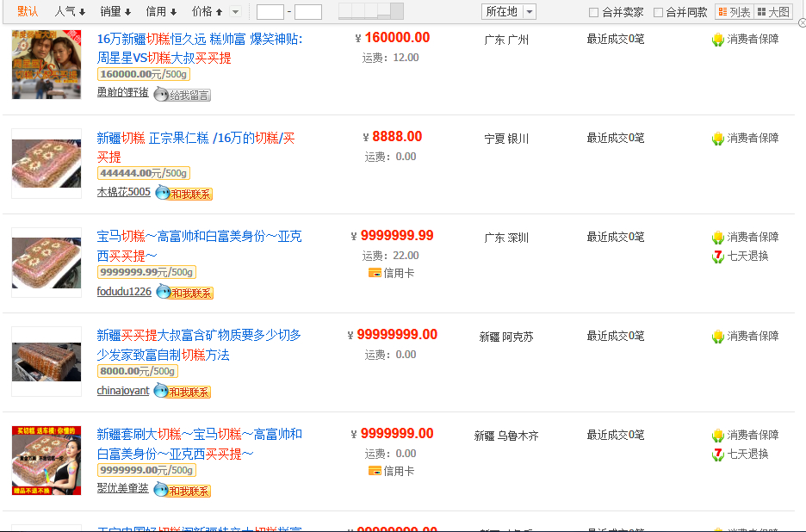
Task: Visit seller 木棉花5005 profile
Action: pyautogui.click(x=124, y=192)
